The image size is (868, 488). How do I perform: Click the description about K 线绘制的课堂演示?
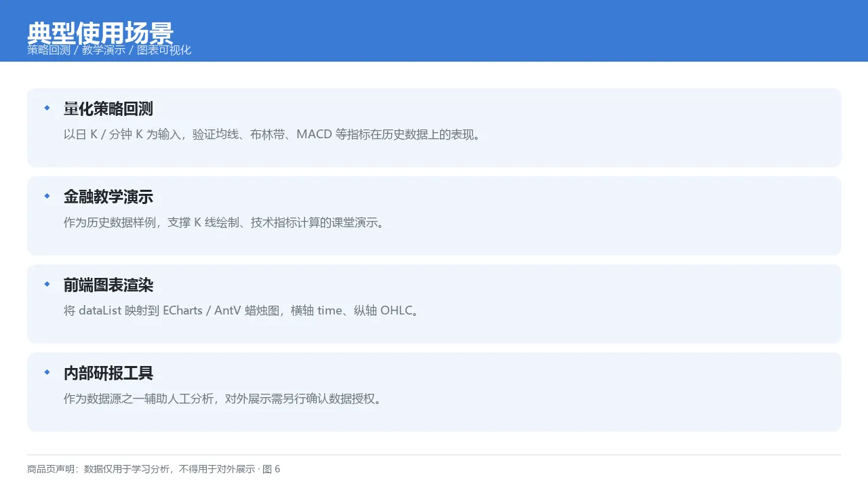point(226,222)
